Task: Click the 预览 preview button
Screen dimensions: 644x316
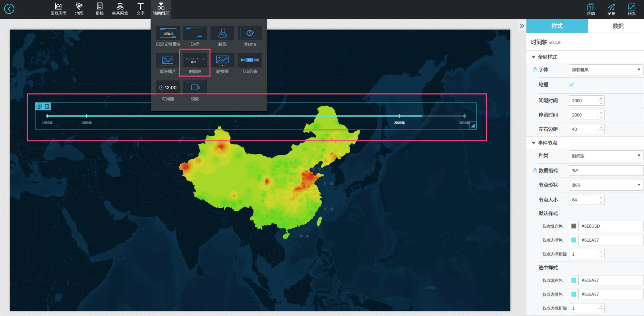Action: click(631, 9)
